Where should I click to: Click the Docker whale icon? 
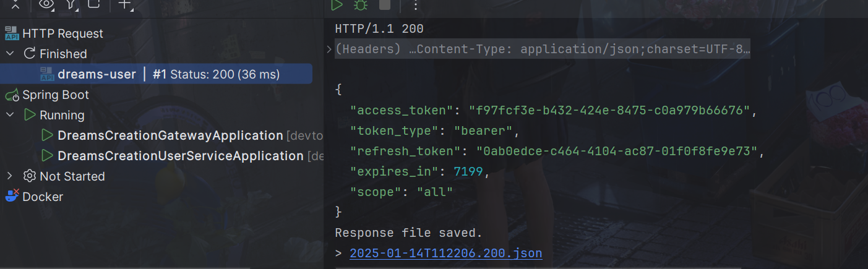(12, 197)
